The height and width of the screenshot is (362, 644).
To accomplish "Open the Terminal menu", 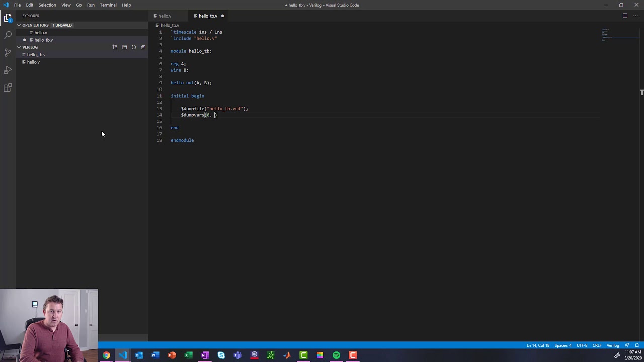I will pos(108,5).
